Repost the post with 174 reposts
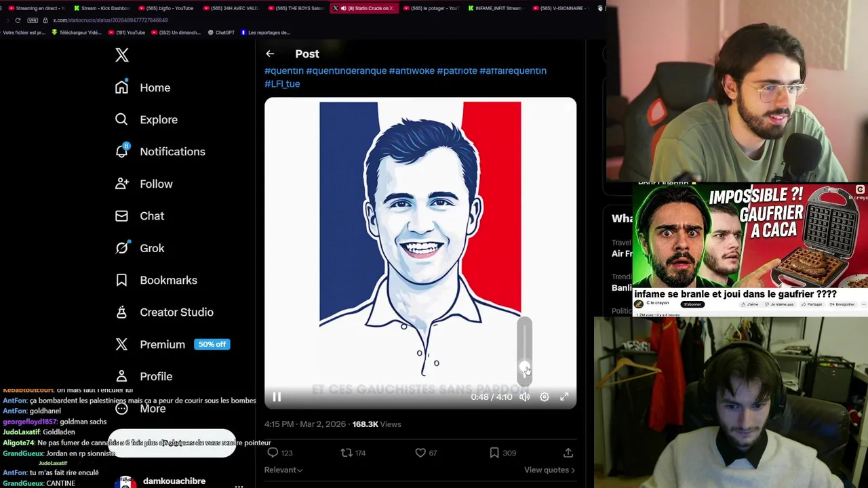Screen dimensions: 868x488 pos(353,453)
